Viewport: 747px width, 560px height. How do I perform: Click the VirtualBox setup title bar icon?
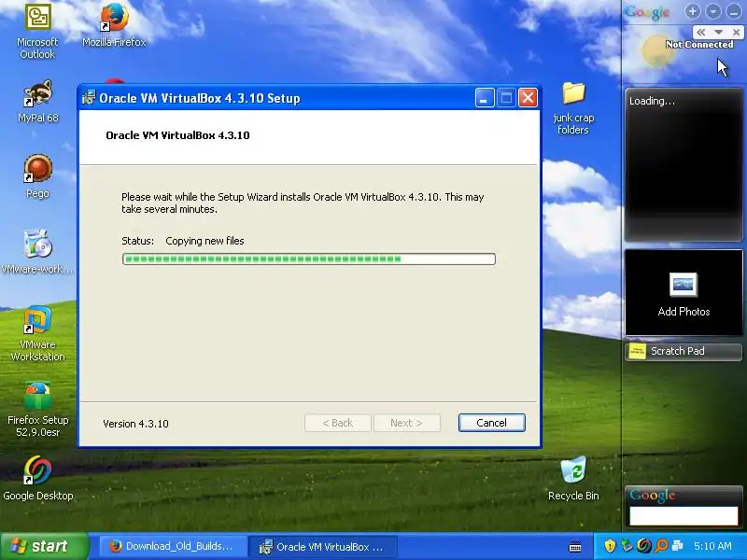pyautogui.click(x=89, y=98)
